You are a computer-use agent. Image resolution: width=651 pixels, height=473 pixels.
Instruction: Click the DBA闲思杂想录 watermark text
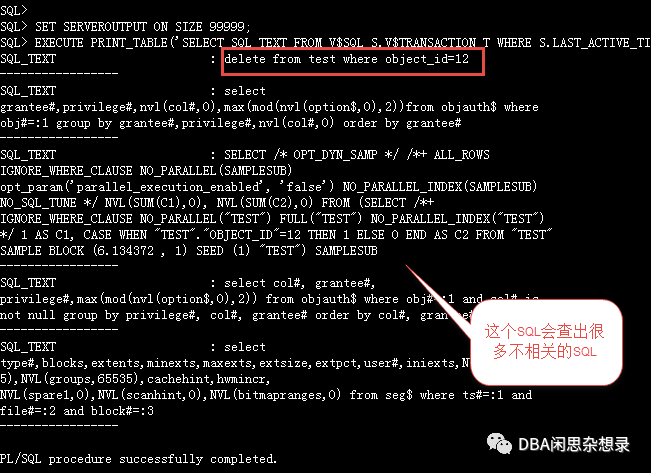click(574, 445)
